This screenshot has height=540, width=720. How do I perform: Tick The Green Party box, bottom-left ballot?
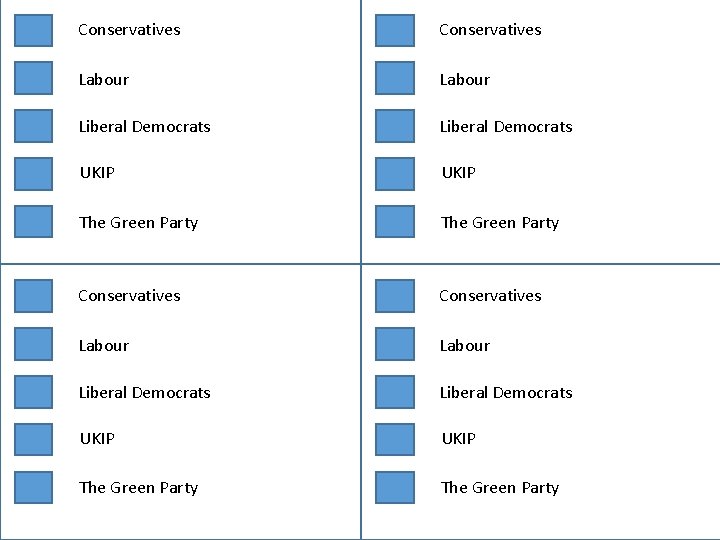click(x=34, y=487)
